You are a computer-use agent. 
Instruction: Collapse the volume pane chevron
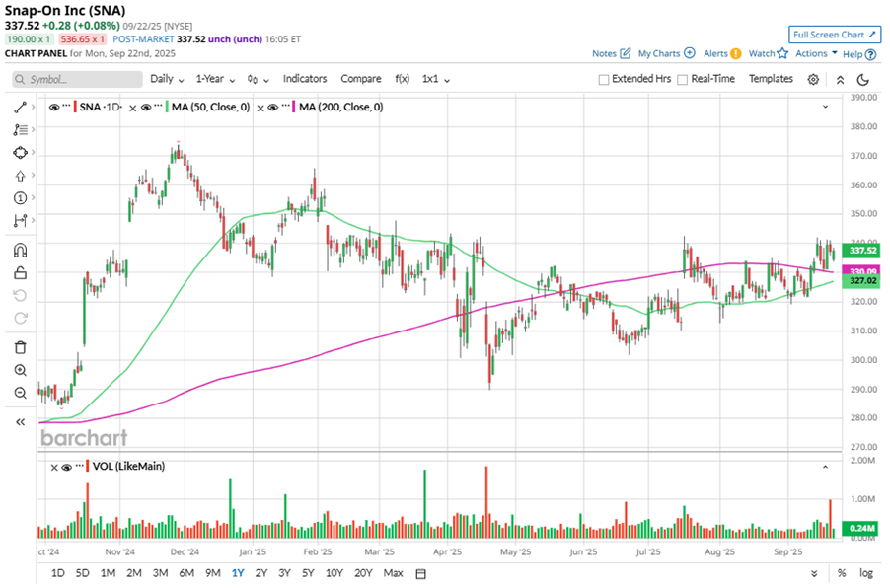click(x=825, y=467)
